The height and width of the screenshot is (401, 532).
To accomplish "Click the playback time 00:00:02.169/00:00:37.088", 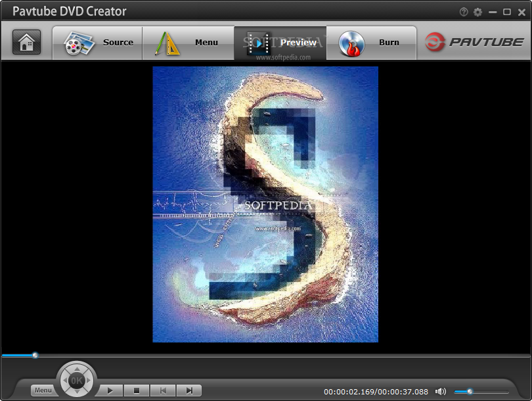I will [x=376, y=392].
